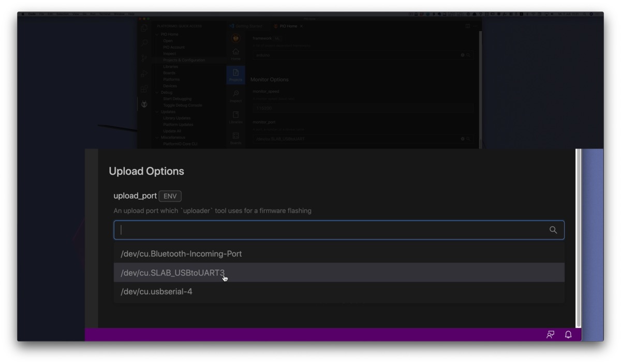
Task: Open the editor's More Actions ellipsis
Action: tap(475, 26)
